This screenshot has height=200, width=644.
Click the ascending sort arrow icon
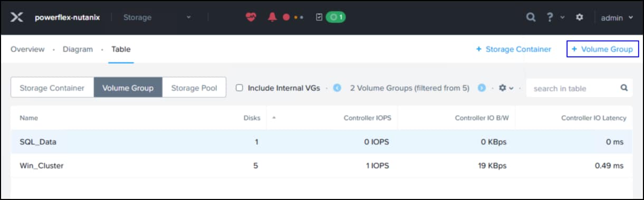click(x=274, y=118)
